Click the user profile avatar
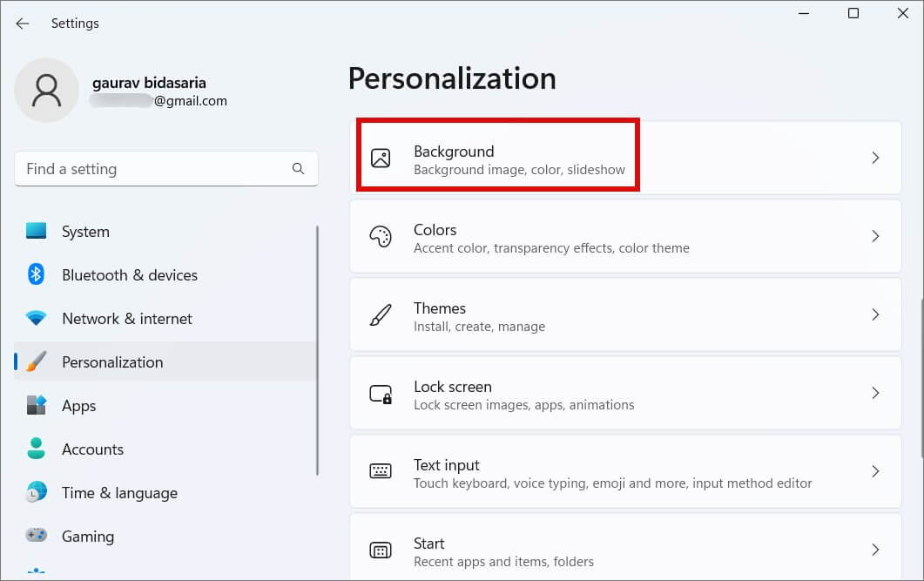924x581 pixels. (x=47, y=91)
